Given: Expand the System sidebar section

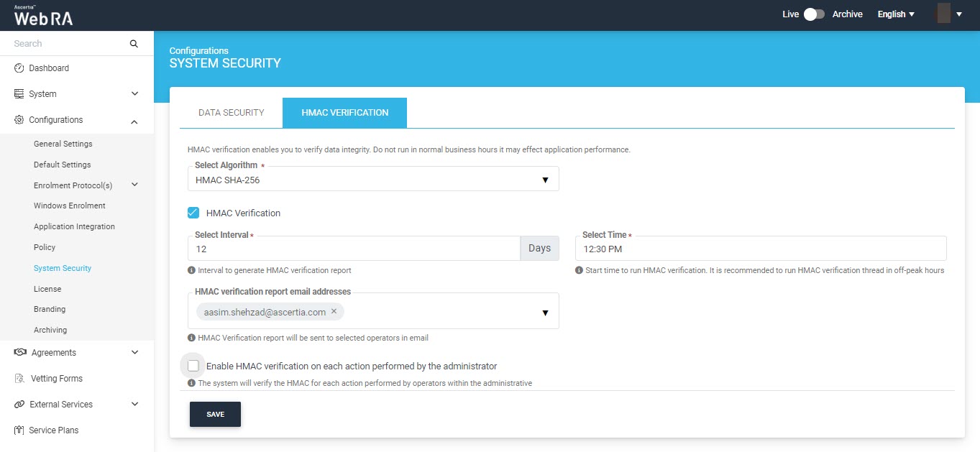Looking at the screenshot, I should pyautogui.click(x=135, y=94).
